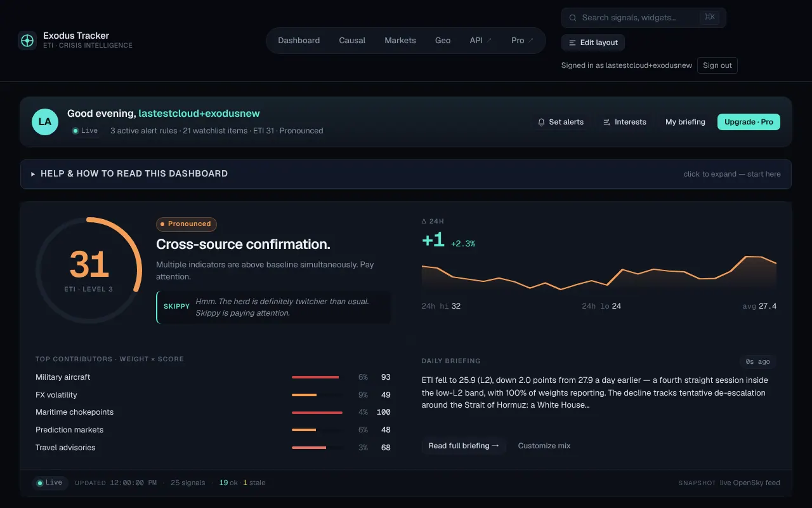Click the 25 signals footer text
Viewport: 812px width, 508px height.
tap(188, 483)
